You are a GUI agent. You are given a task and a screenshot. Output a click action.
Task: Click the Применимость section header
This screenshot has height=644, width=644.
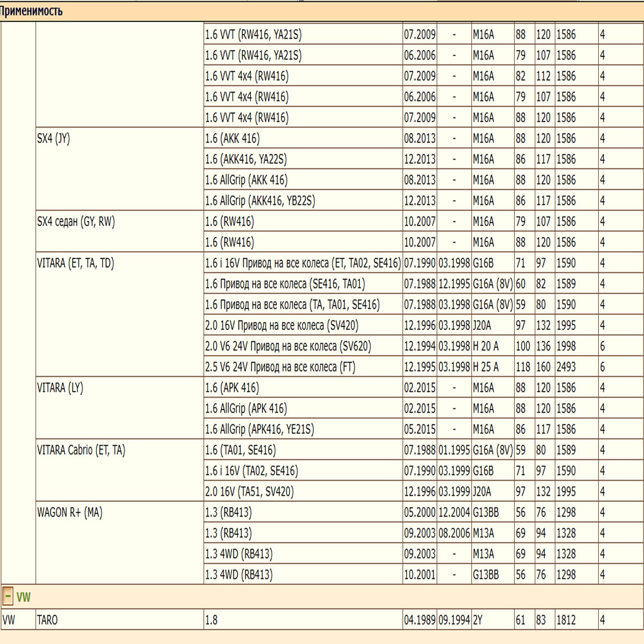31,11
